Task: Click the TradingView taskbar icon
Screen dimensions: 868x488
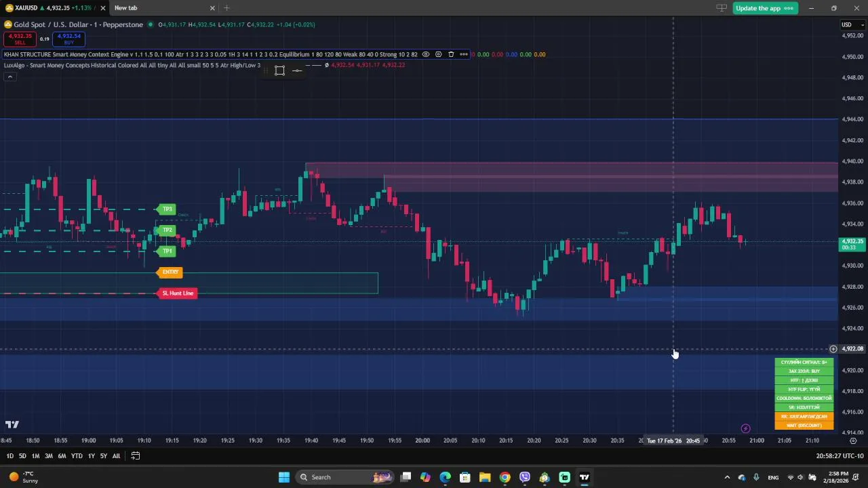Action: pyautogui.click(x=584, y=477)
